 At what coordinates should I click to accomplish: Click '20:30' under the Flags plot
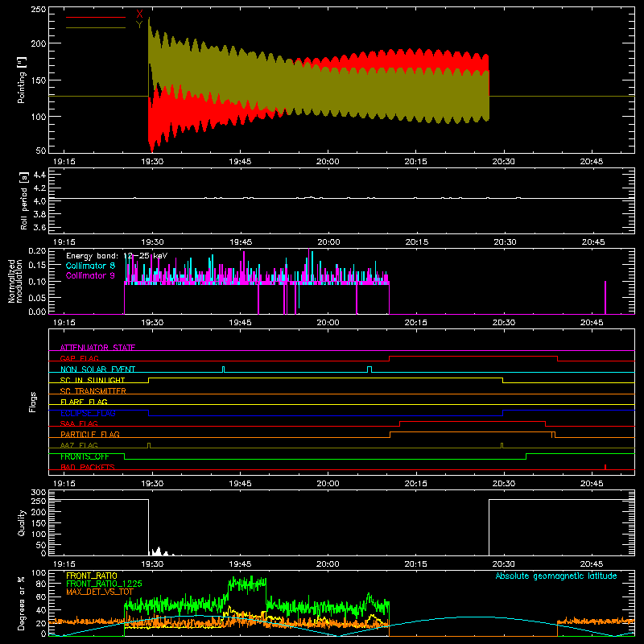[x=504, y=484]
